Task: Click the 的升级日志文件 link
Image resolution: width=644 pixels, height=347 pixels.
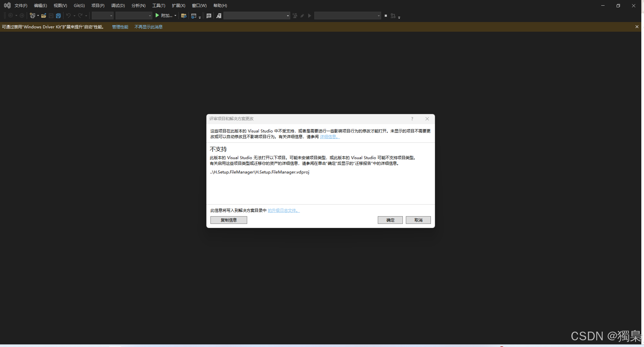Action: (x=284, y=210)
